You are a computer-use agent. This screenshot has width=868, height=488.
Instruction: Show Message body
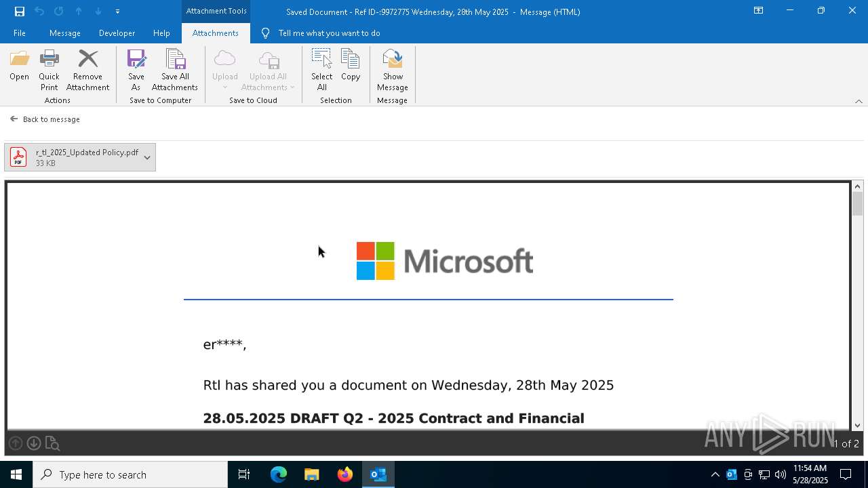pyautogui.click(x=393, y=70)
